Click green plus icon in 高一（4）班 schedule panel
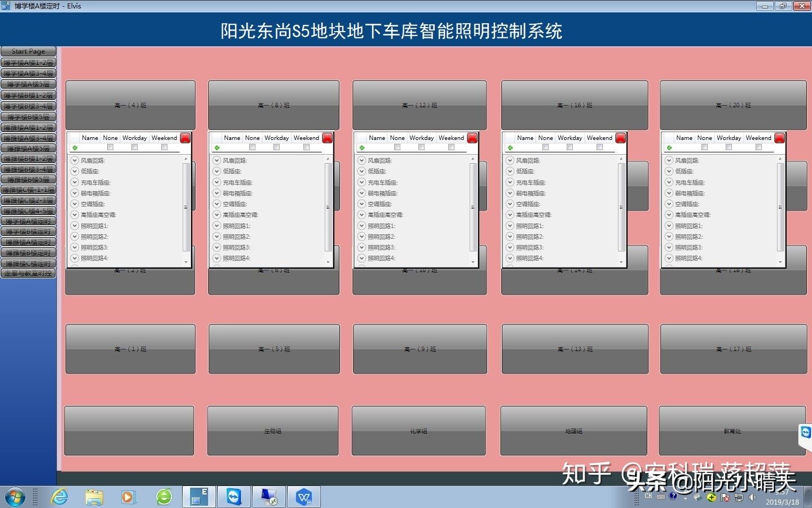Screen dimensions: 812x508 pos(75,148)
